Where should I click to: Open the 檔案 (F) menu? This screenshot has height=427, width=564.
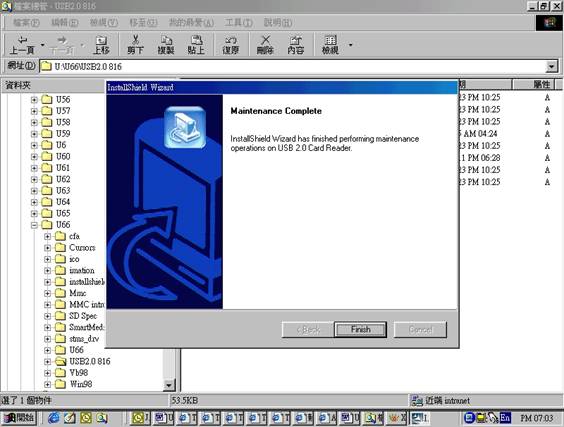(x=26, y=23)
